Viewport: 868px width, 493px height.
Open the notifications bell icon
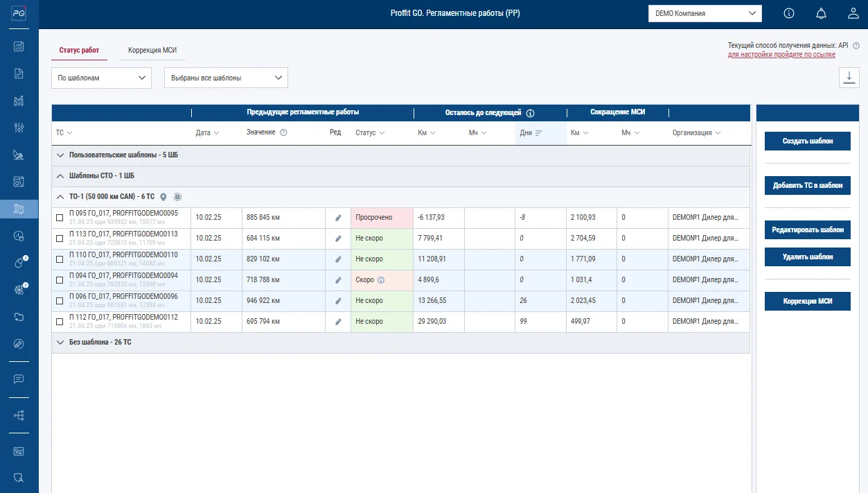point(821,13)
